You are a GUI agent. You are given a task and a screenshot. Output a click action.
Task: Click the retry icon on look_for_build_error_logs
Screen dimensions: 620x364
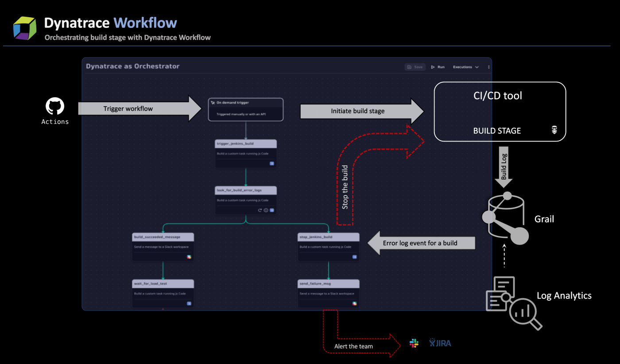click(x=260, y=210)
